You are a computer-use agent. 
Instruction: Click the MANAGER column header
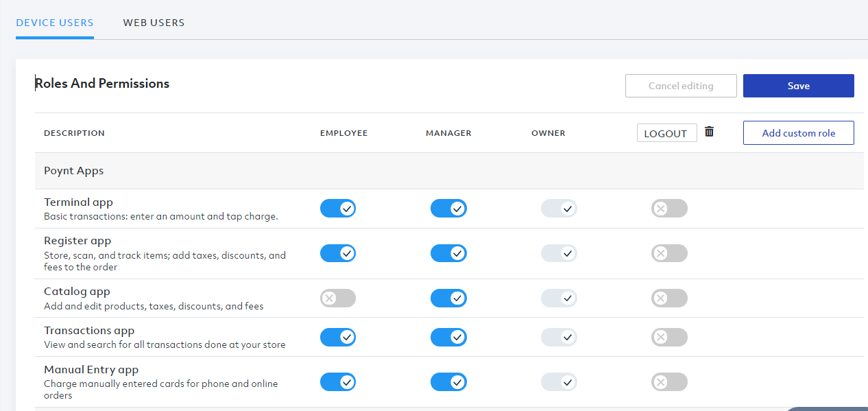coord(448,133)
